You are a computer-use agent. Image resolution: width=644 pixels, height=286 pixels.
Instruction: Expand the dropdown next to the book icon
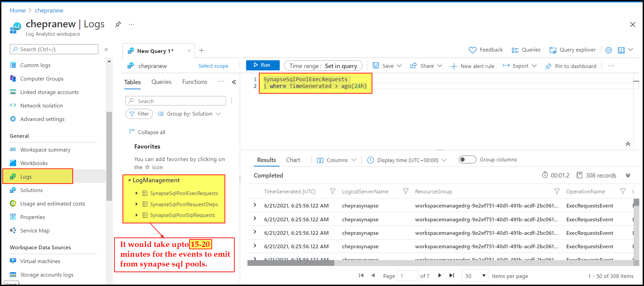(631, 50)
